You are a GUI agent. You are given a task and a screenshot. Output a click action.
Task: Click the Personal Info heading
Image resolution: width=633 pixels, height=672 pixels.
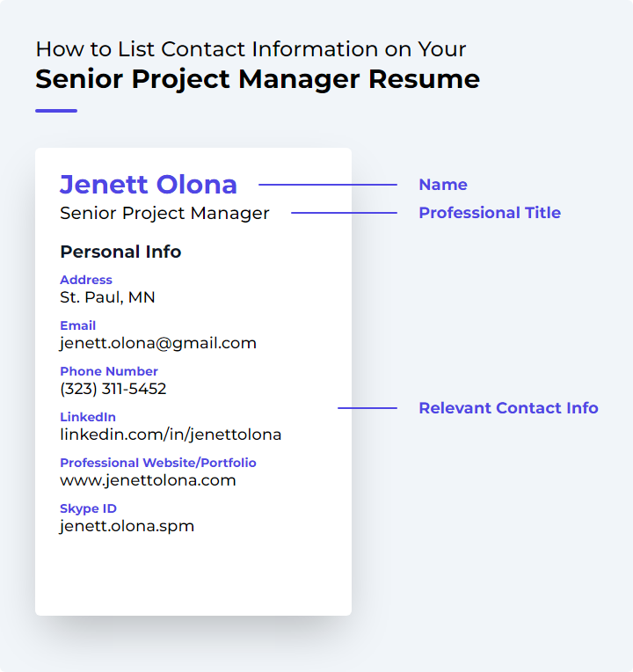[x=120, y=252]
